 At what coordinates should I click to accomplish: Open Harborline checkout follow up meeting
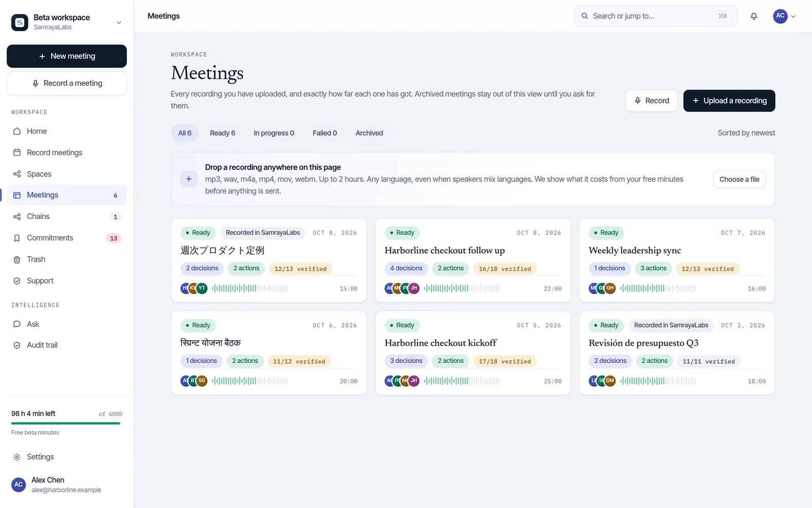tap(473, 260)
